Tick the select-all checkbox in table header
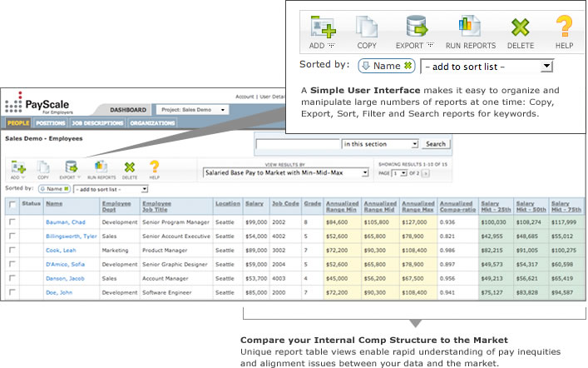Image resolution: width=588 pixels, height=368 pixels. coord(12,204)
